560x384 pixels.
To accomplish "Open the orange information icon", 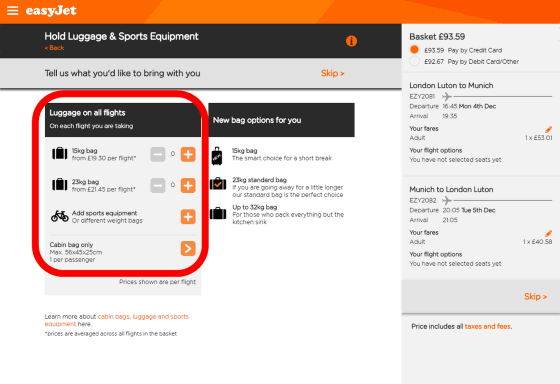I will point(351,41).
